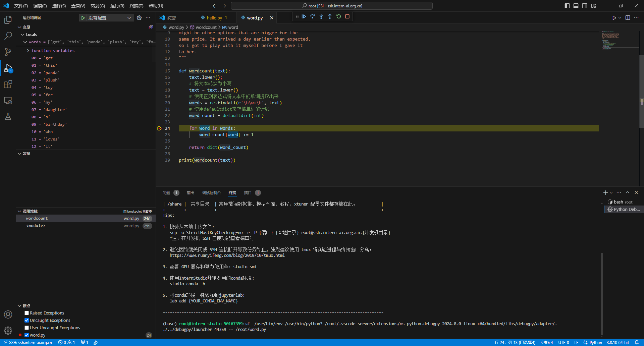Viewport: 644px width, 346px height.
Task: Collapse the Locals scope
Action: (x=22, y=35)
